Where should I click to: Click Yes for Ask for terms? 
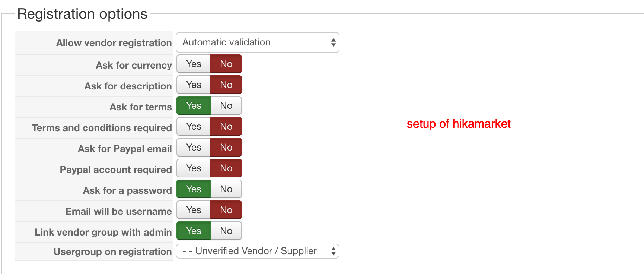click(194, 106)
